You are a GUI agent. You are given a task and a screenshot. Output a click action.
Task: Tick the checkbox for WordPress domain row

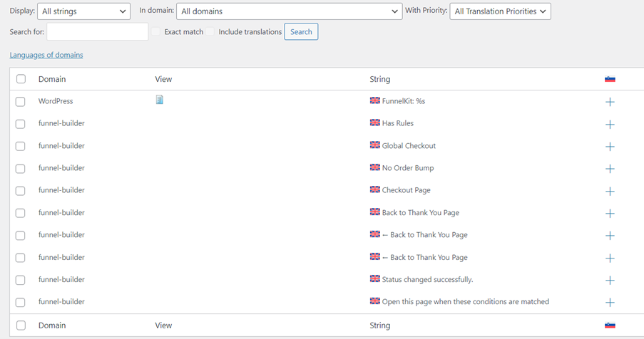point(20,102)
